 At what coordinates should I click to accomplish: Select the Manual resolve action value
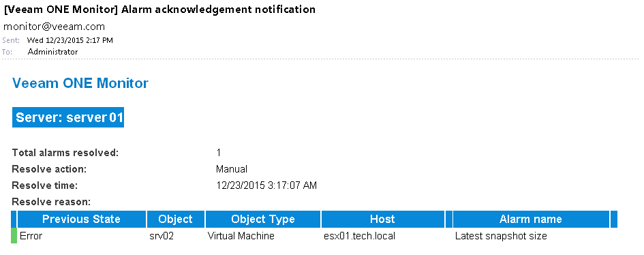pyautogui.click(x=232, y=169)
